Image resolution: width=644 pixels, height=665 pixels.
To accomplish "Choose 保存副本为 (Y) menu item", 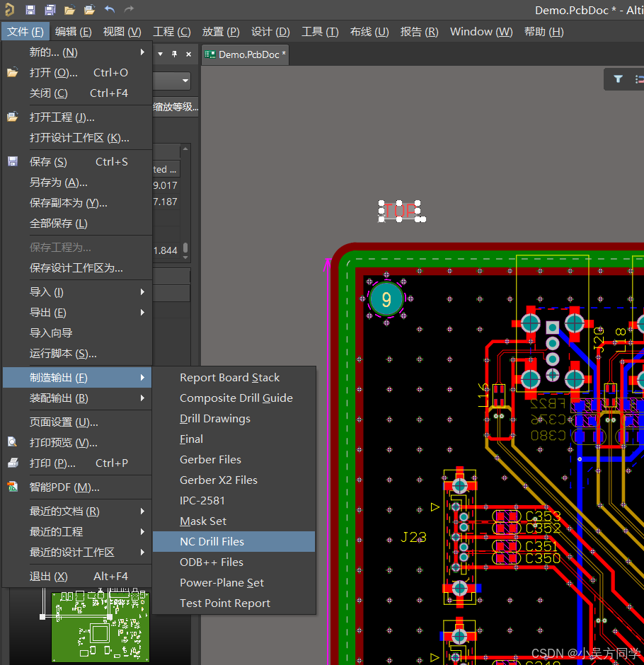I will tap(77, 203).
